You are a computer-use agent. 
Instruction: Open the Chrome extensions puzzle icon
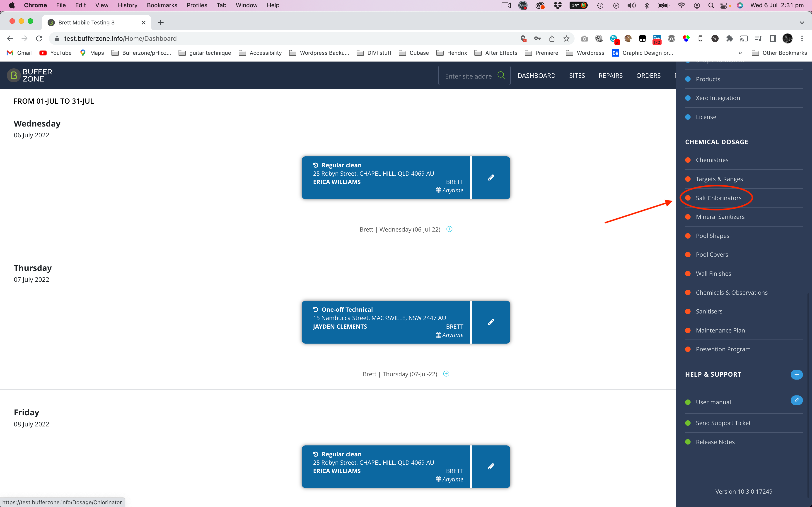(x=729, y=38)
